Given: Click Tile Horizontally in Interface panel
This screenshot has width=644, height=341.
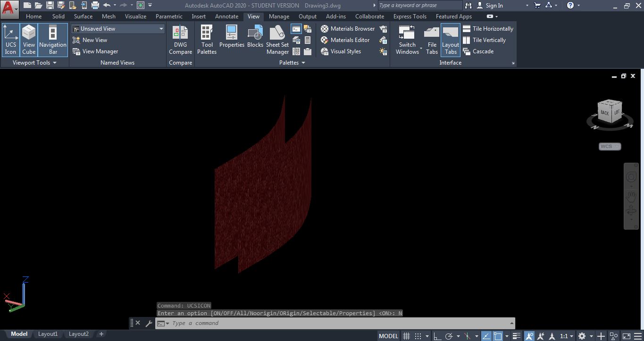Looking at the screenshot, I should tap(488, 28).
